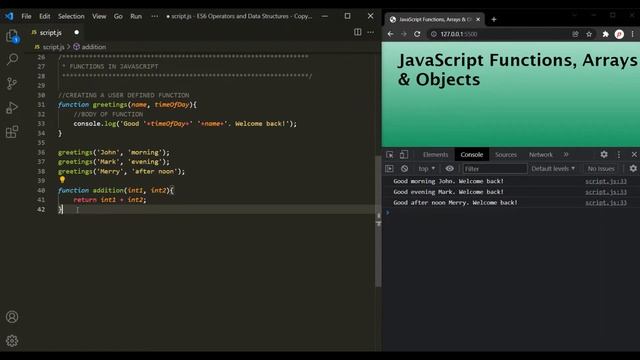The width and height of the screenshot is (640, 360).
Task: Focus the console Filter field
Action: click(x=495, y=169)
